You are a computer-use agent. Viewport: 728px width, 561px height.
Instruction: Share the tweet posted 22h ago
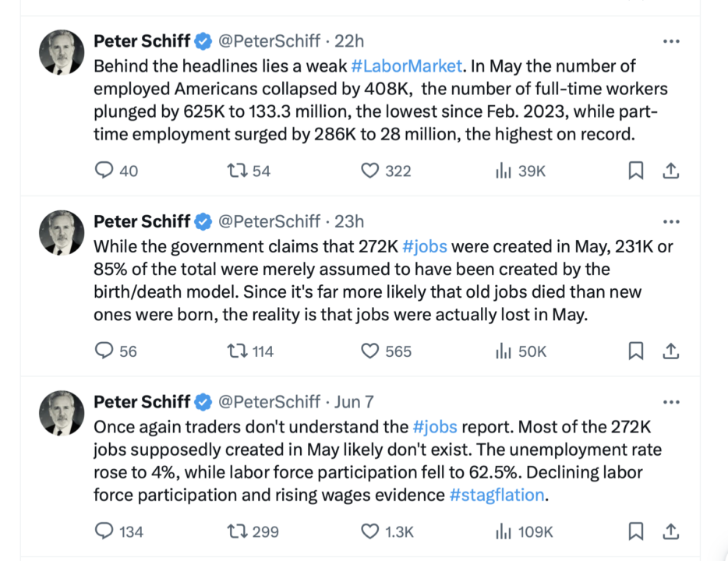(670, 171)
